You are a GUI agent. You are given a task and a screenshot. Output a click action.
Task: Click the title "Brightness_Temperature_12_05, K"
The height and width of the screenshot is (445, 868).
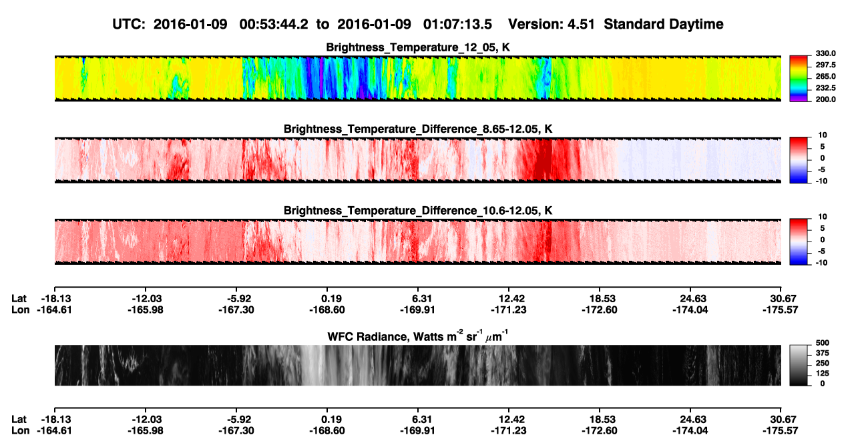[x=418, y=47]
